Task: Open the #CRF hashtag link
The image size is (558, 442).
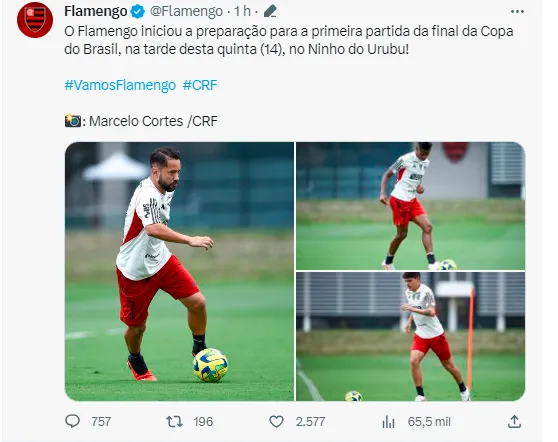Action: pyautogui.click(x=200, y=85)
